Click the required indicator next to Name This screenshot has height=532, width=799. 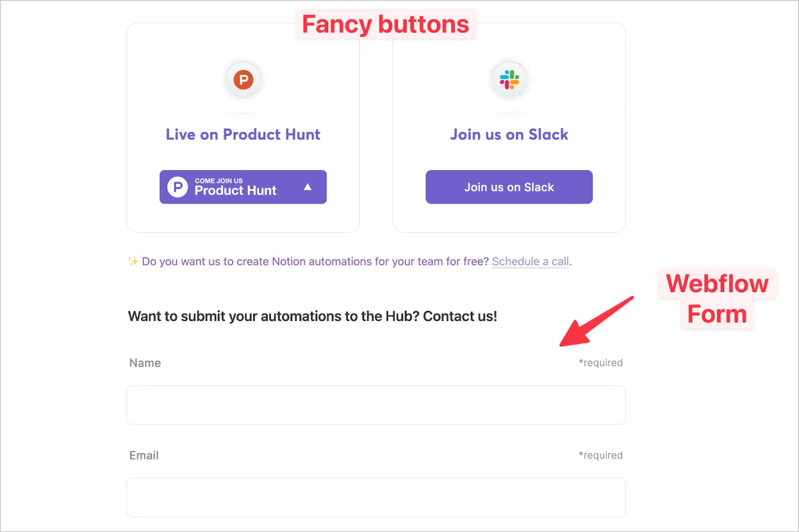[x=600, y=363]
